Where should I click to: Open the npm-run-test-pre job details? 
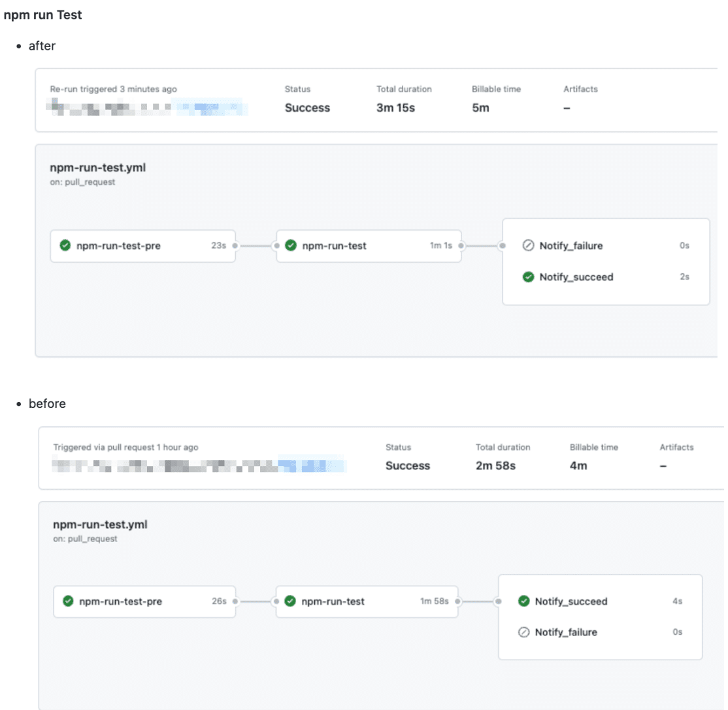tap(119, 245)
